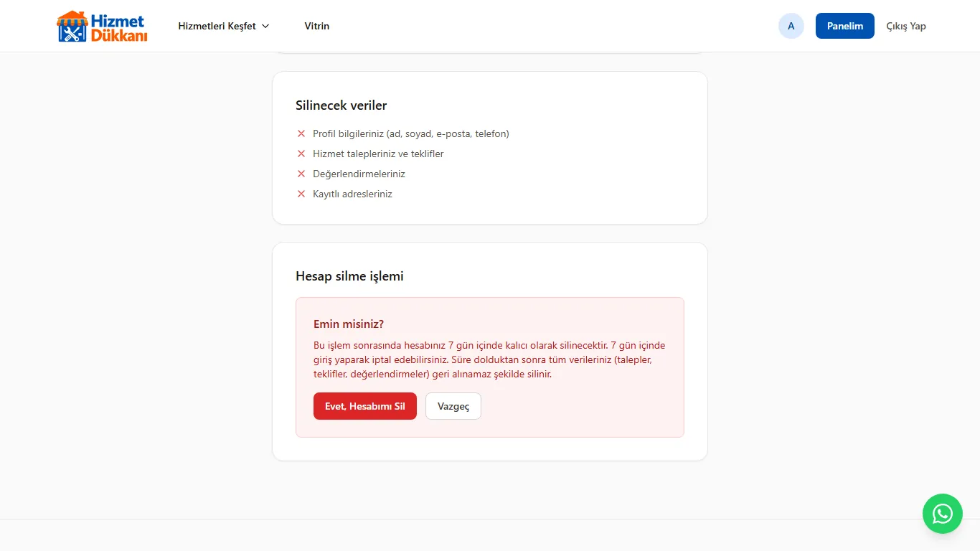
Task: Click the X icon beside Kayıtlı adresleriniz
Action: pos(301,194)
